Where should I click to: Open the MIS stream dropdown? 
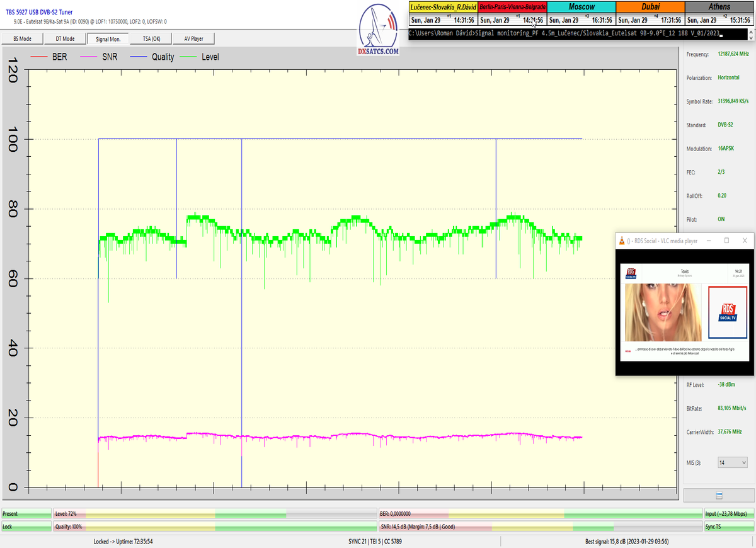(x=732, y=462)
